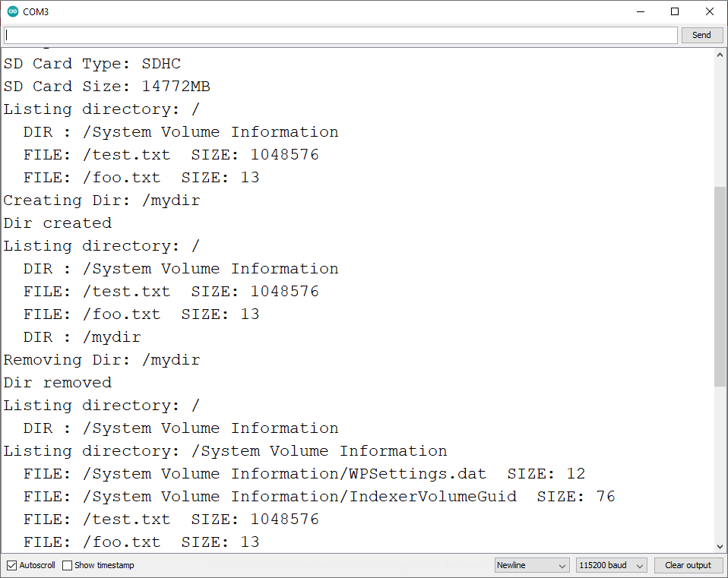This screenshot has width=728, height=578.
Task: Click scrollbar track below the thumb
Action: click(x=720, y=463)
